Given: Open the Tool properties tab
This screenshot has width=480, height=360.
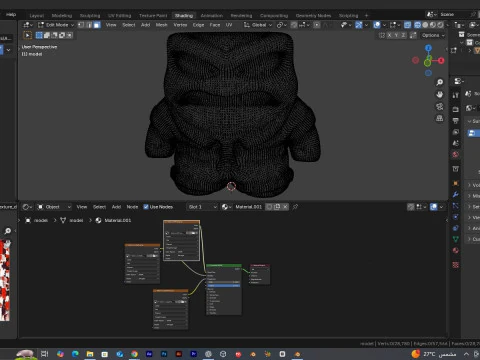Looking at the screenshot, I should tap(456, 95).
